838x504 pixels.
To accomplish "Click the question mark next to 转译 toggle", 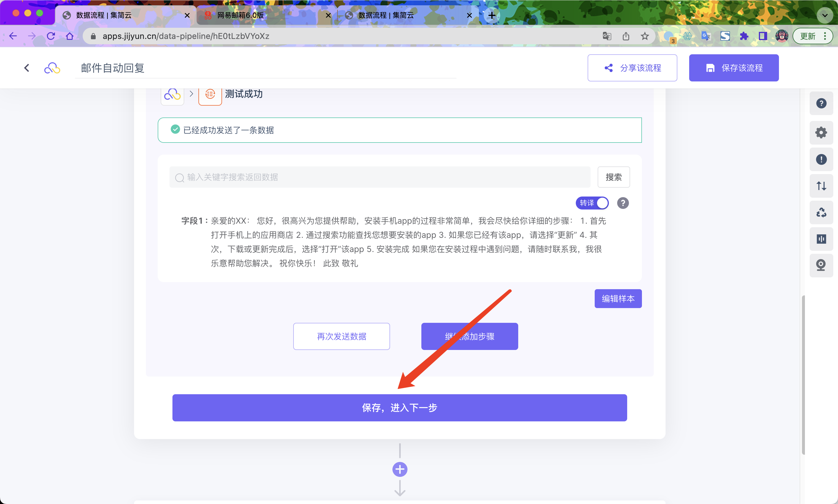I will pyautogui.click(x=622, y=203).
